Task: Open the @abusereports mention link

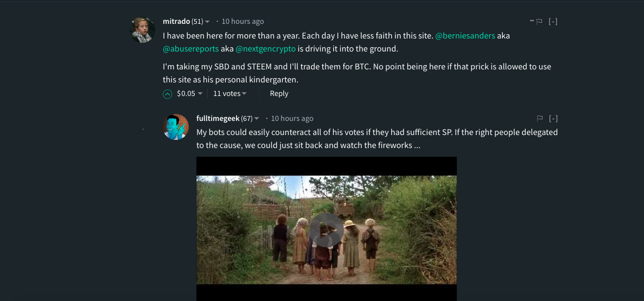Action: pyautogui.click(x=191, y=49)
